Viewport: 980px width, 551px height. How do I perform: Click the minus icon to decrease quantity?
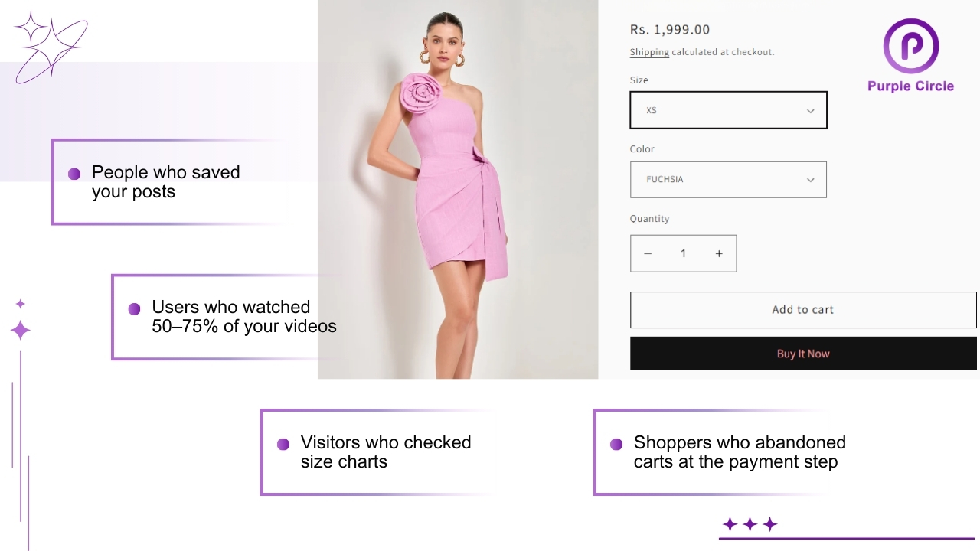[648, 253]
